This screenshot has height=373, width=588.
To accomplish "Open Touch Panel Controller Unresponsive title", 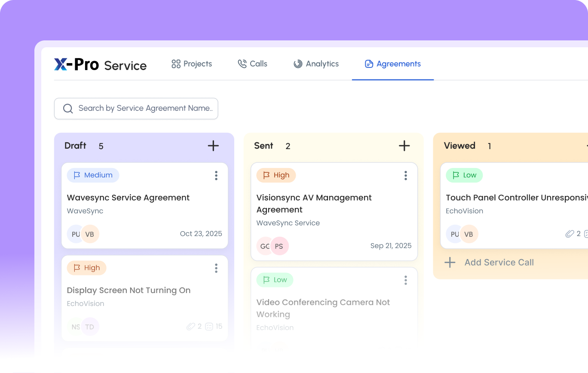I will point(517,198).
